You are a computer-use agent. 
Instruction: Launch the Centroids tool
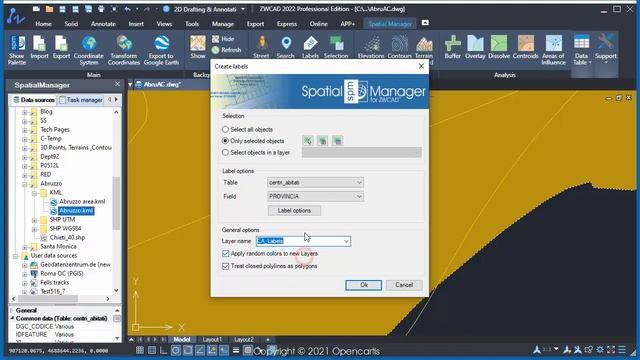tap(526, 47)
